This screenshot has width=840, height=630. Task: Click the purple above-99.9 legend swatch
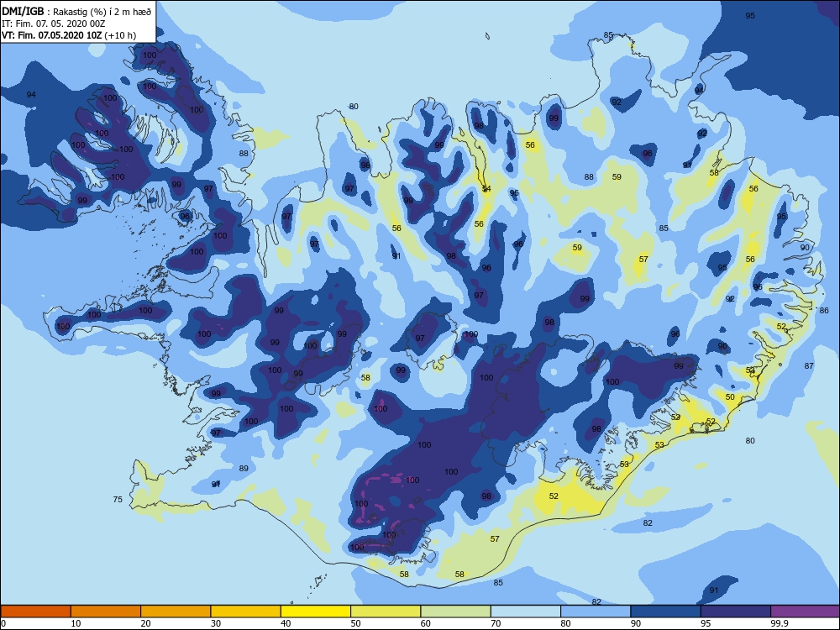click(806, 612)
